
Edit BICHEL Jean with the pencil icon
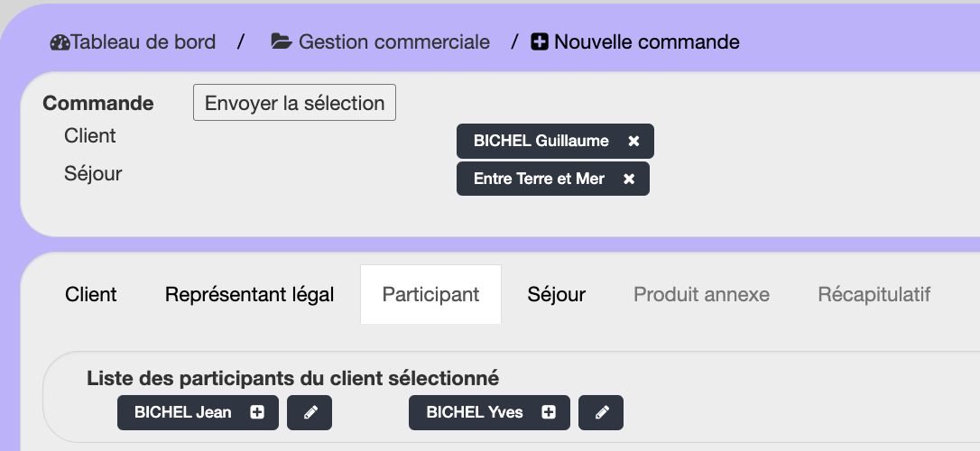[x=310, y=412]
